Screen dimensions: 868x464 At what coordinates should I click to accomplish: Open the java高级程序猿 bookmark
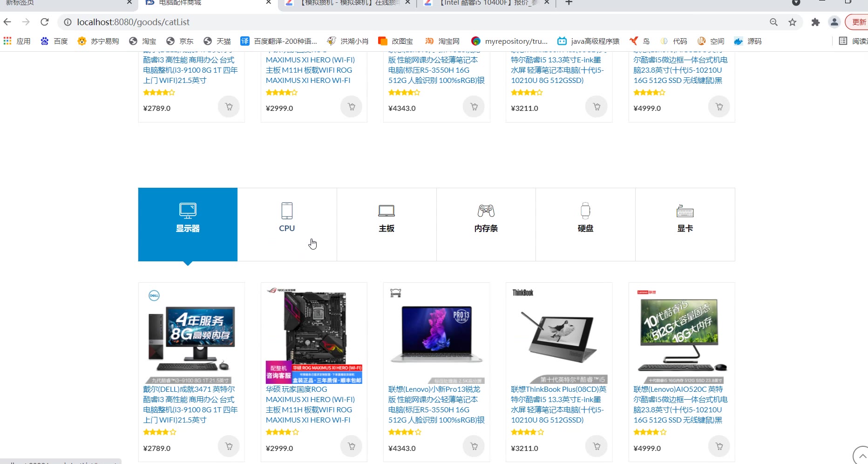point(589,41)
